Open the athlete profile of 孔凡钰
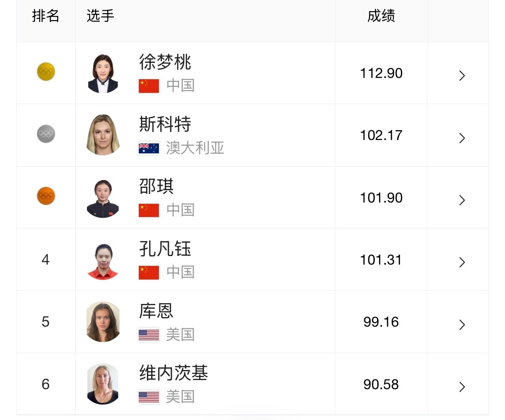This screenshot has width=505, height=420. (165, 249)
